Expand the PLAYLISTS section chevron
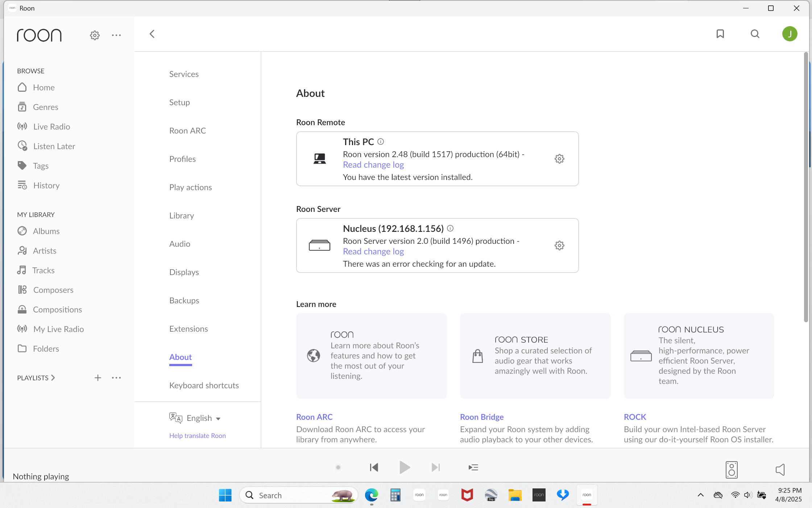The image size is (812, 508). 53,378
